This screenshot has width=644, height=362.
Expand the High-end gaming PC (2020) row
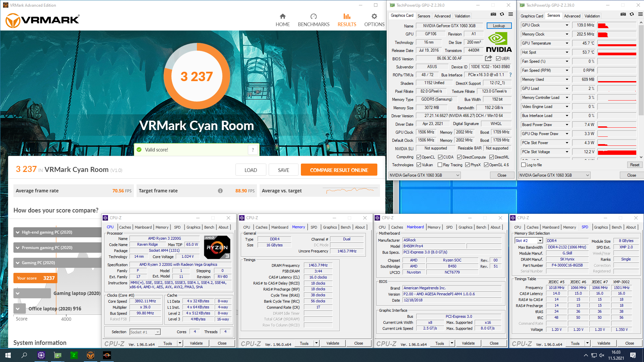point(57,232)
